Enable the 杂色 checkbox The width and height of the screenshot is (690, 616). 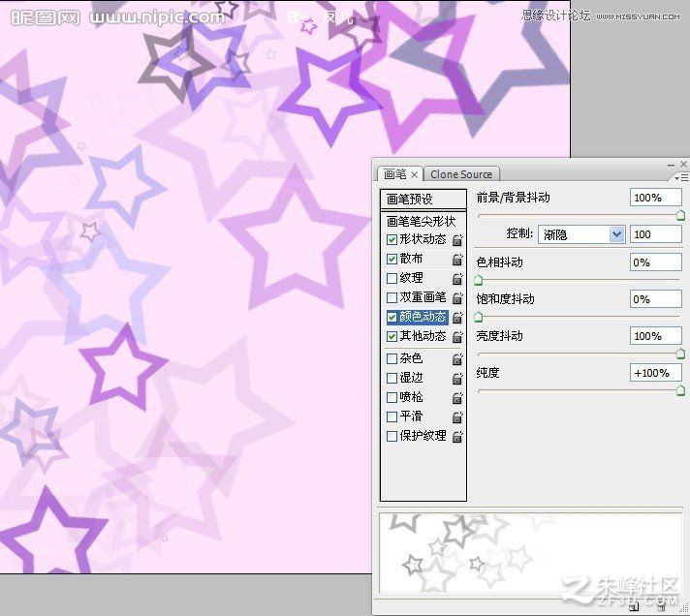pos(392,358)
